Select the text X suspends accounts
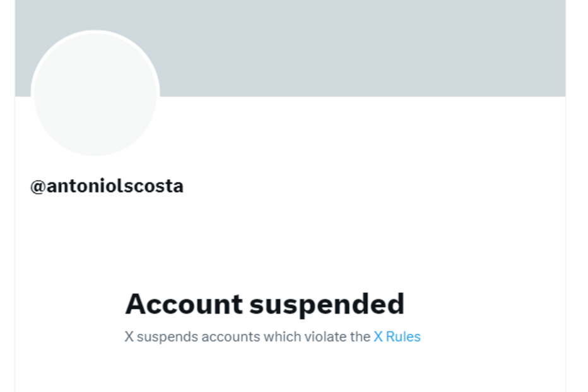The width and height of the screenshot is (588, 392). point(187,336)
